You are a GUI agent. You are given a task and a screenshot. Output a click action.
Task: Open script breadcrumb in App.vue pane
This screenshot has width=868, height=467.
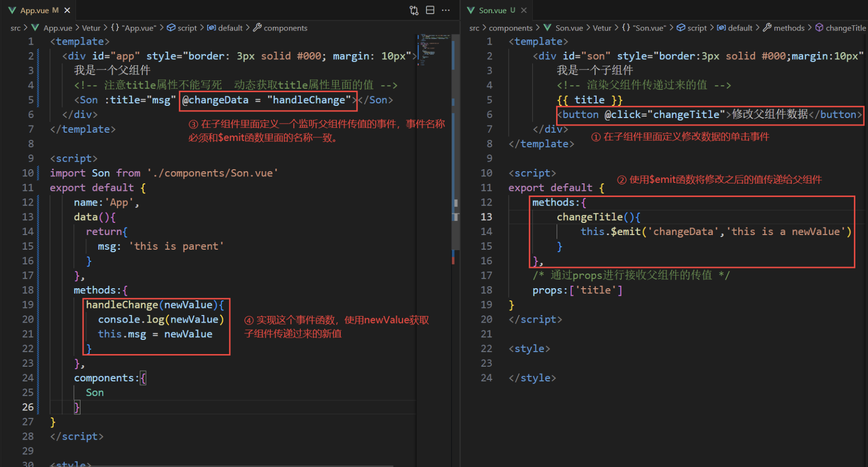pos(182,28)
